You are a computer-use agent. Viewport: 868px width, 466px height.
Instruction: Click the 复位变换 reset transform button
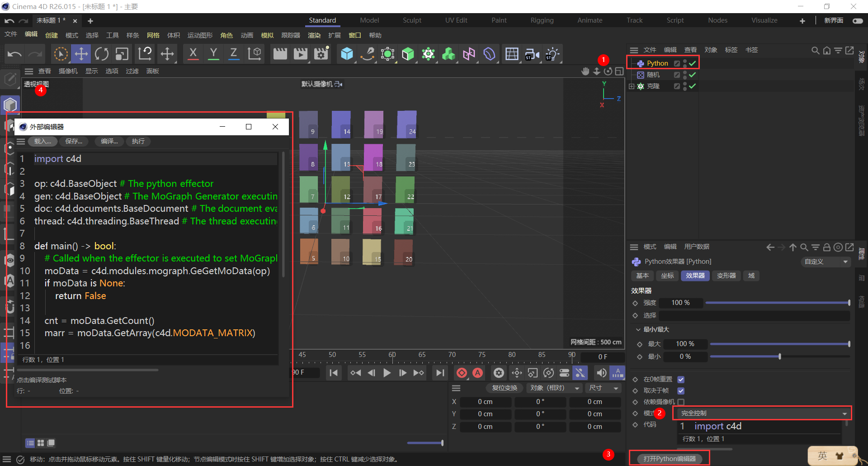click(x=505, y=388)
